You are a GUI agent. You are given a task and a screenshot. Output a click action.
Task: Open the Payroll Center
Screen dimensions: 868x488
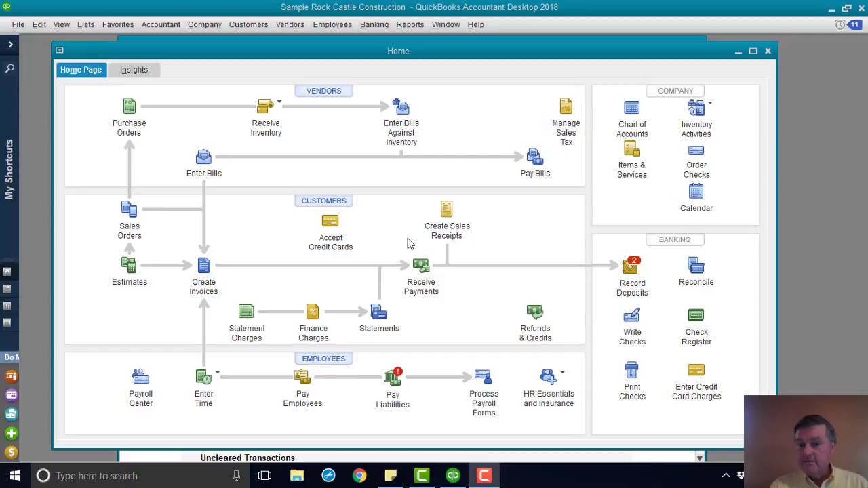[140, 376]
